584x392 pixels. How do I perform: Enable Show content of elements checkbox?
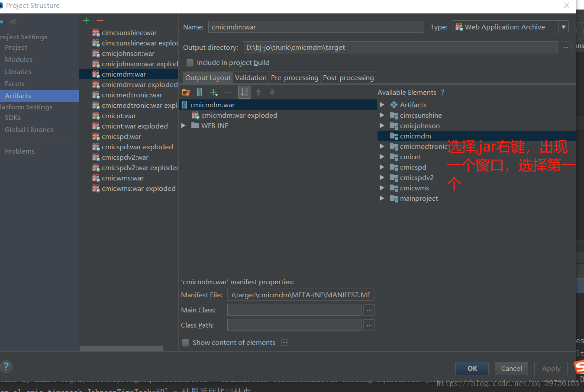tap(186, 343)
